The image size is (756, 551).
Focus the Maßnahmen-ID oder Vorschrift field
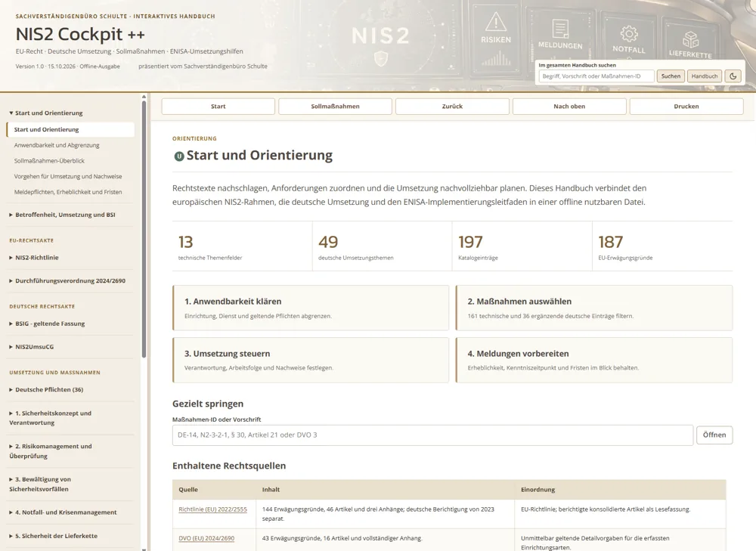click(432, 435)
